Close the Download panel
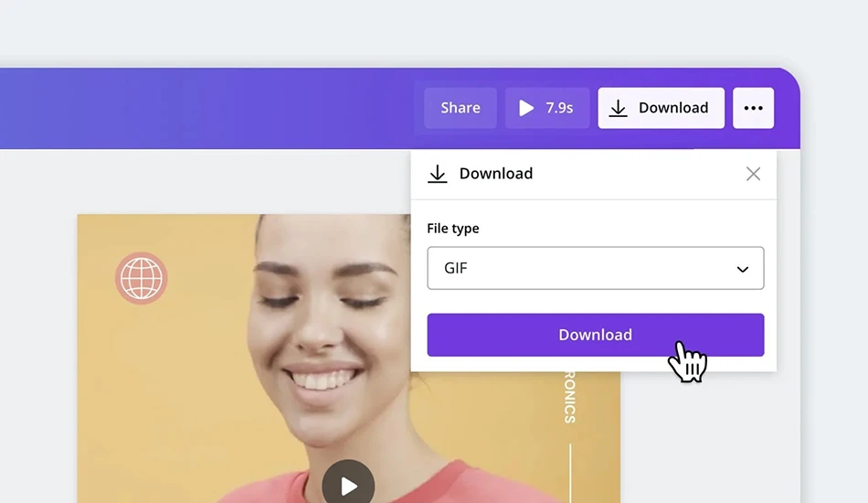Image resolution: width=868 pixels, height=503 pixels. coord(753,174)
